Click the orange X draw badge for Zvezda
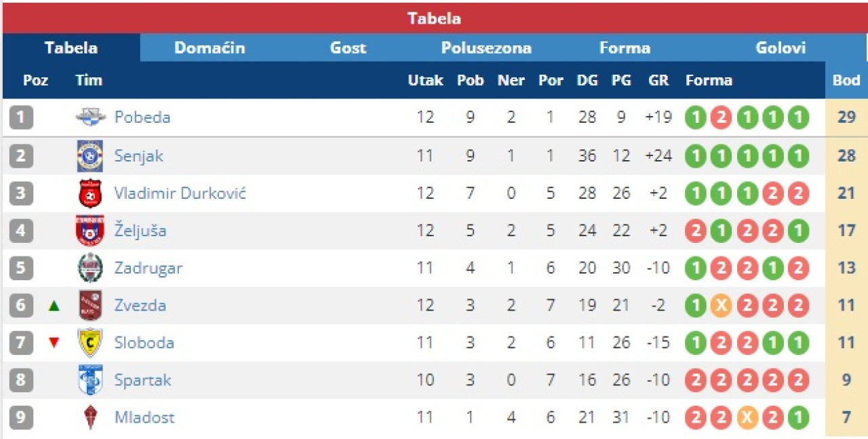Screen dimensions: 868x439 (720, 306)
